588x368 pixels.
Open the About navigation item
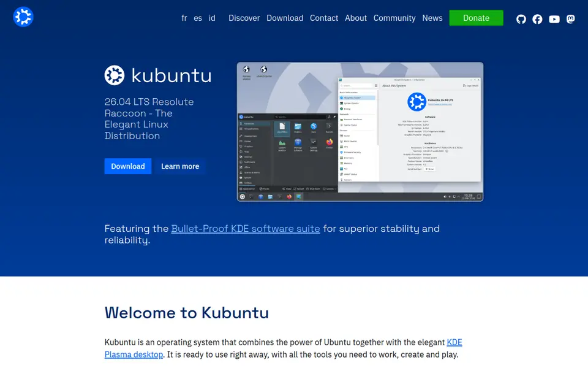[x=356, y=18]
